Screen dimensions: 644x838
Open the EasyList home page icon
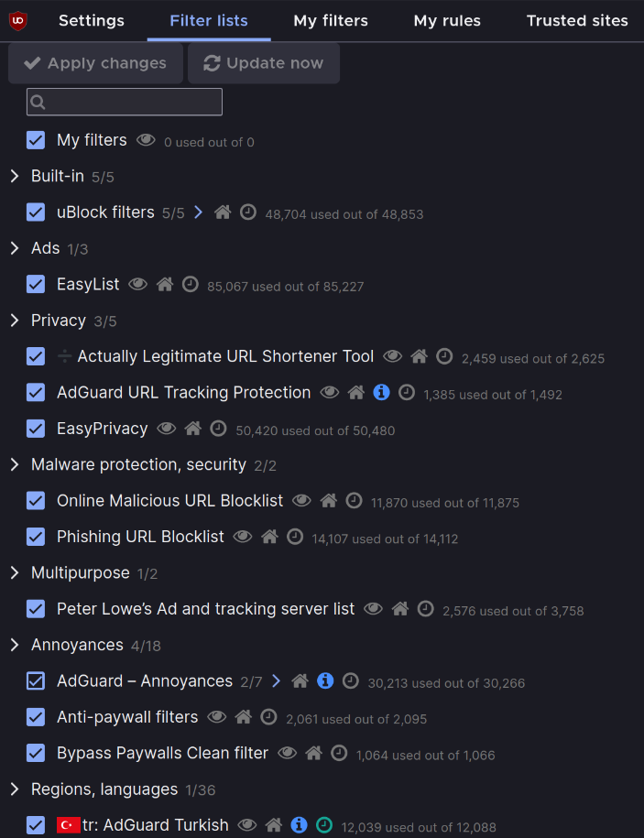[165, 284]
